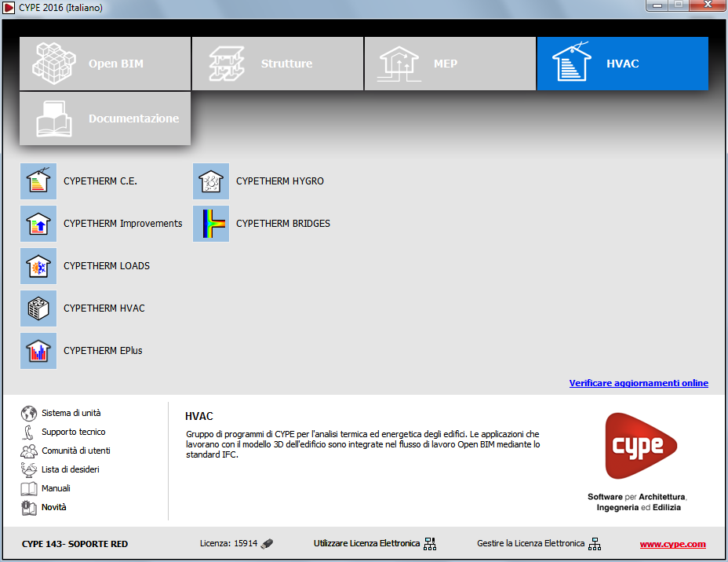Open the CYPETHERM C.E. program icon

[x=38, y=181]
